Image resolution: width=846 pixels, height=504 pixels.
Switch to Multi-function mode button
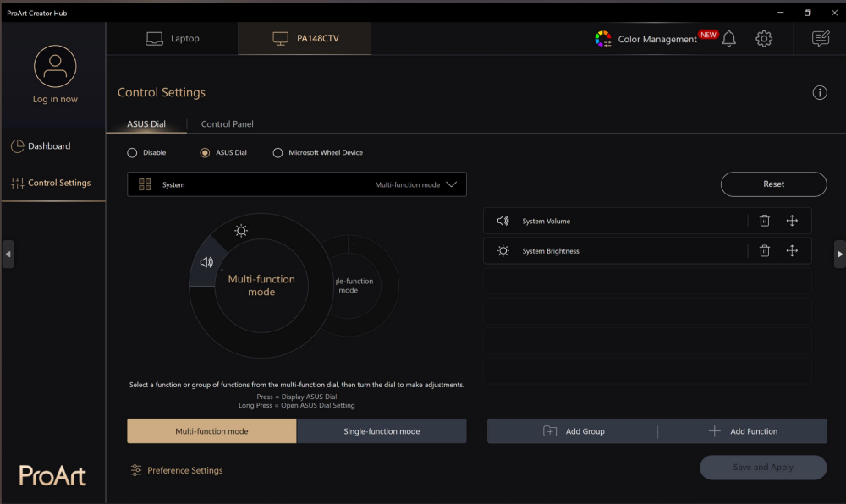pos(211,431)
